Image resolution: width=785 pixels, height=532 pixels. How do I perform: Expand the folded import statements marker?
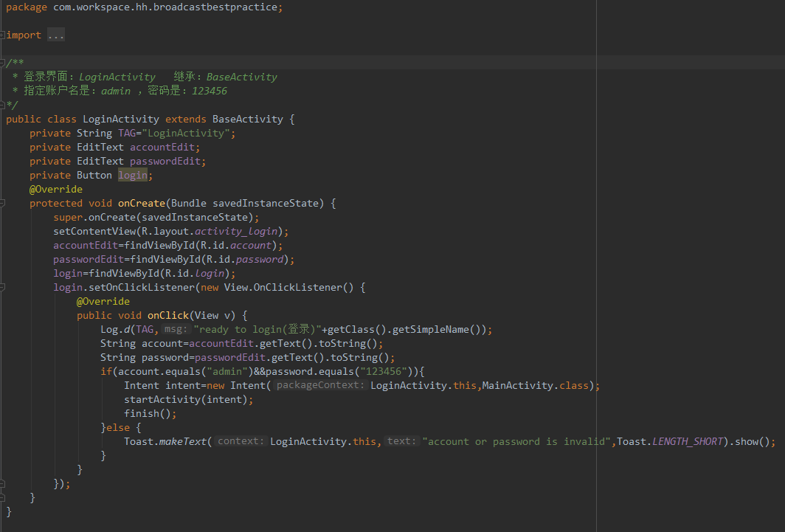point(2,35)
